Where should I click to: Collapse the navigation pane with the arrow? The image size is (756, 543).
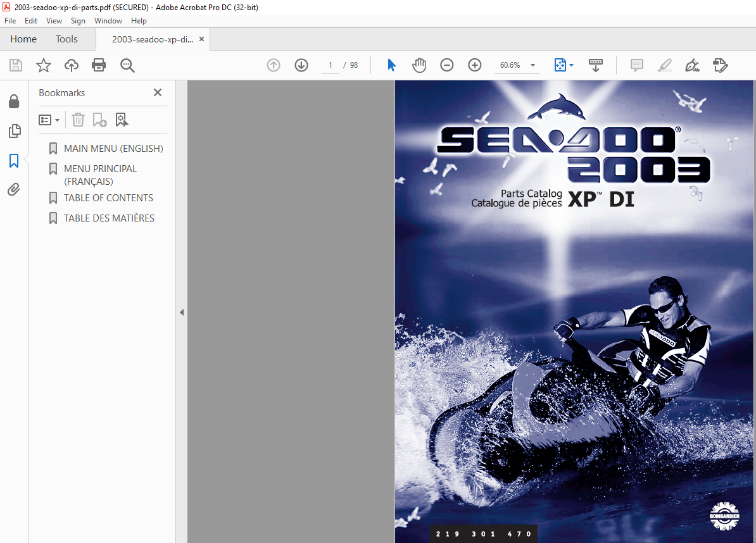pyautogui.click(x=182, y=312)
